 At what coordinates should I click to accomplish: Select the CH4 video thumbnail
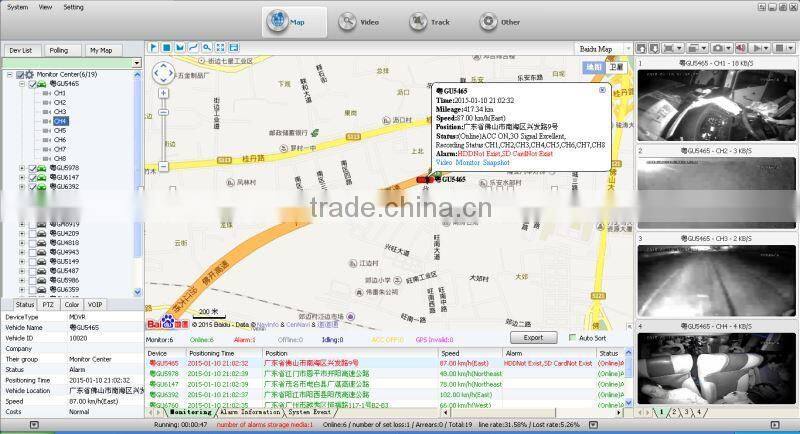pyautogui.click(x=716, y=368)
